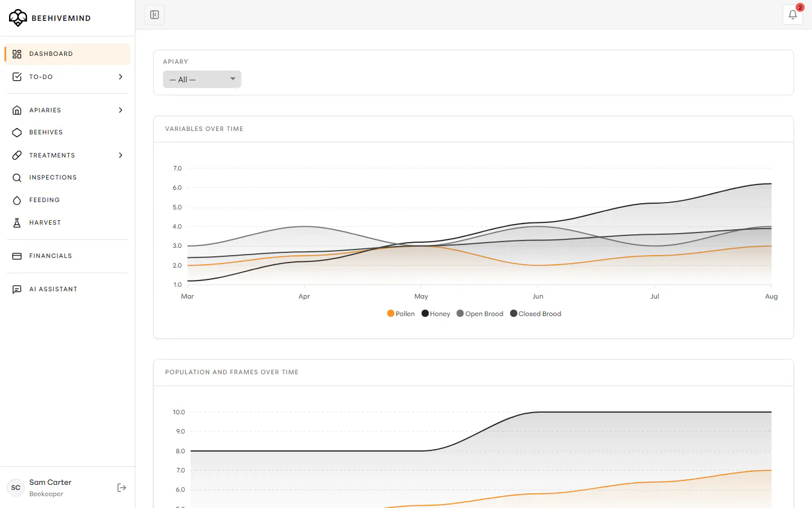Toggle the Honey series in the legend
The image size is (812, 508).
tap(436, 314)
